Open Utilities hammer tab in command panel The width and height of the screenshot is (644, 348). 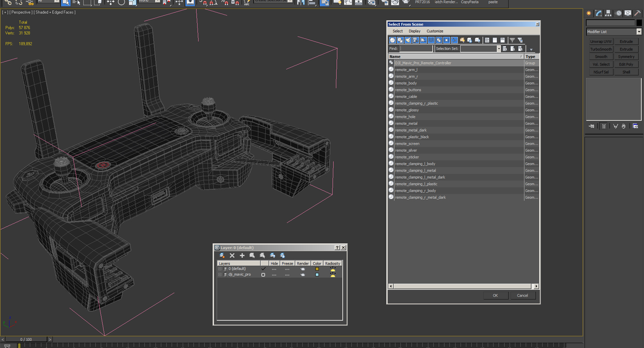[x=637, y=13]
